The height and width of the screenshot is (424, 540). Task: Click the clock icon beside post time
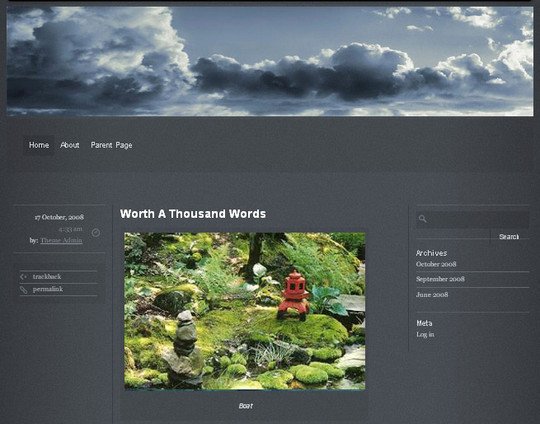(96, 233)
